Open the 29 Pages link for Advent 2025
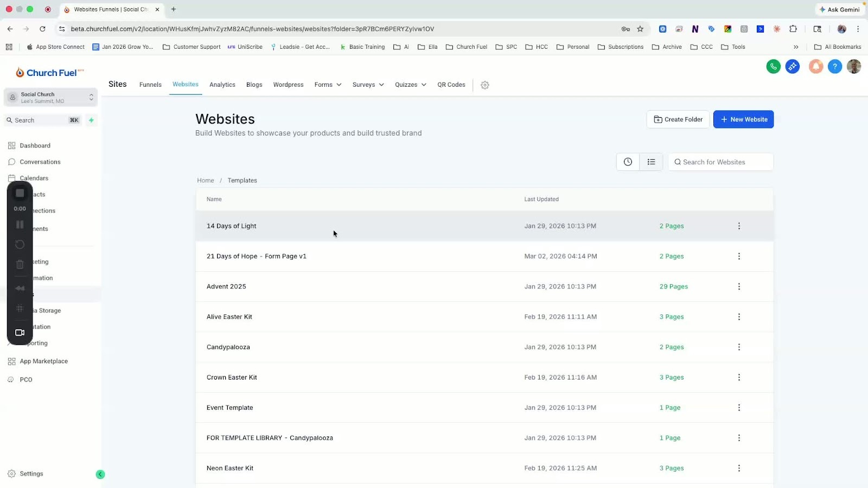868x488 pixels. tap(674, 287)
